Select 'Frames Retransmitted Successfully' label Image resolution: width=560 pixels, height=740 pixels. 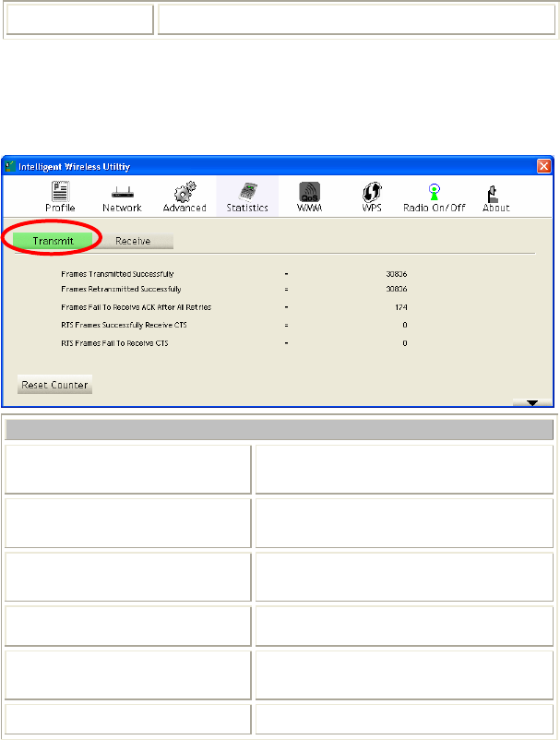121,289
